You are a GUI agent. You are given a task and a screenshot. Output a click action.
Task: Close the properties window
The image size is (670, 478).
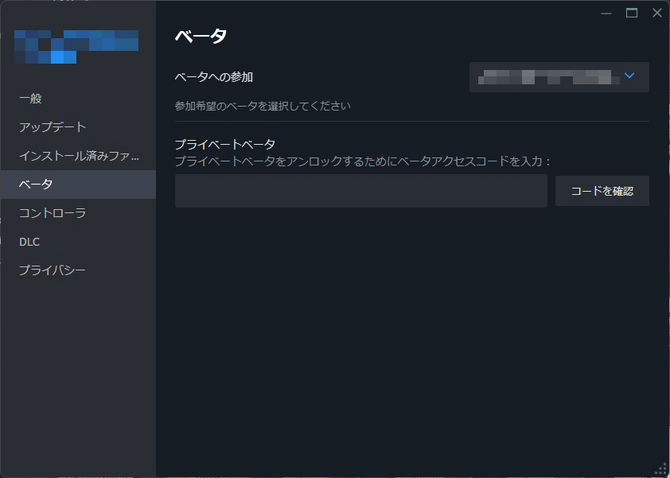click(656, 13)
